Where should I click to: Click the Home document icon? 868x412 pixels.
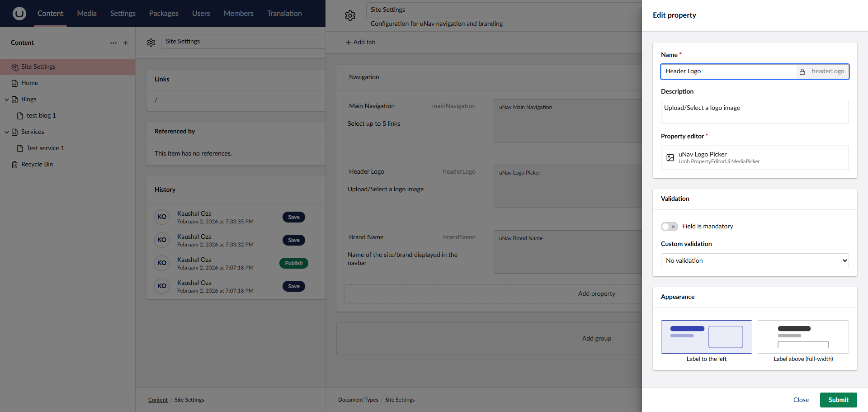point(15,83)
